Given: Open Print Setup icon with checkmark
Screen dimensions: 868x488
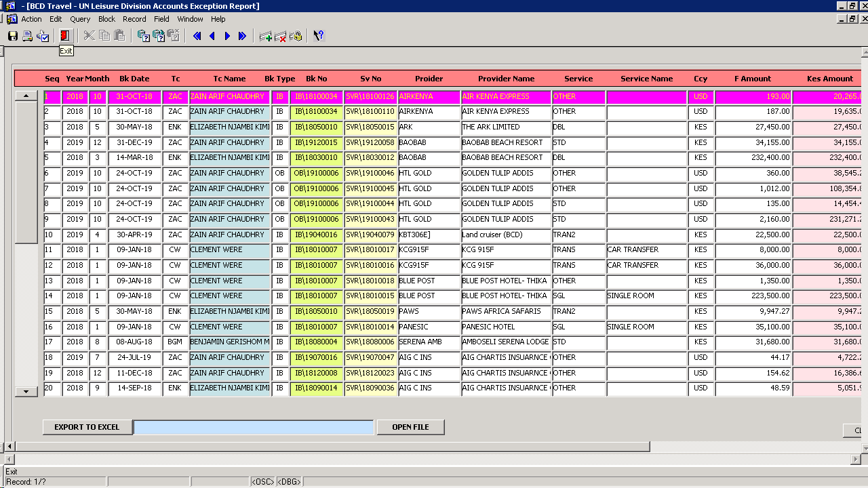Looking at the screenshot, I should (43, 36).
